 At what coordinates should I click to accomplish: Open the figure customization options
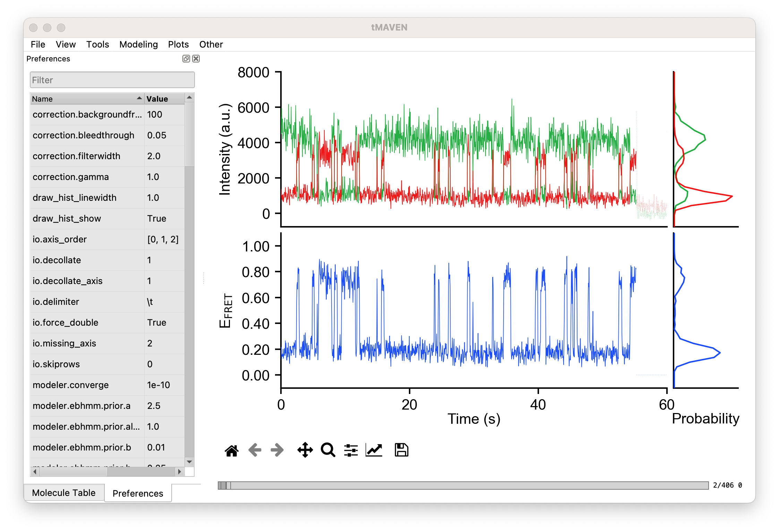(374, 450)
